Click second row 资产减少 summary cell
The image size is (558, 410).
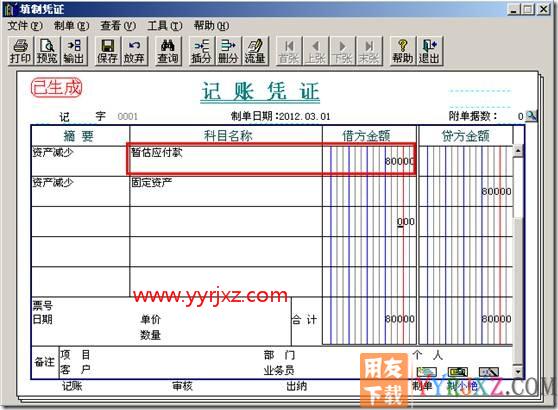80,191
